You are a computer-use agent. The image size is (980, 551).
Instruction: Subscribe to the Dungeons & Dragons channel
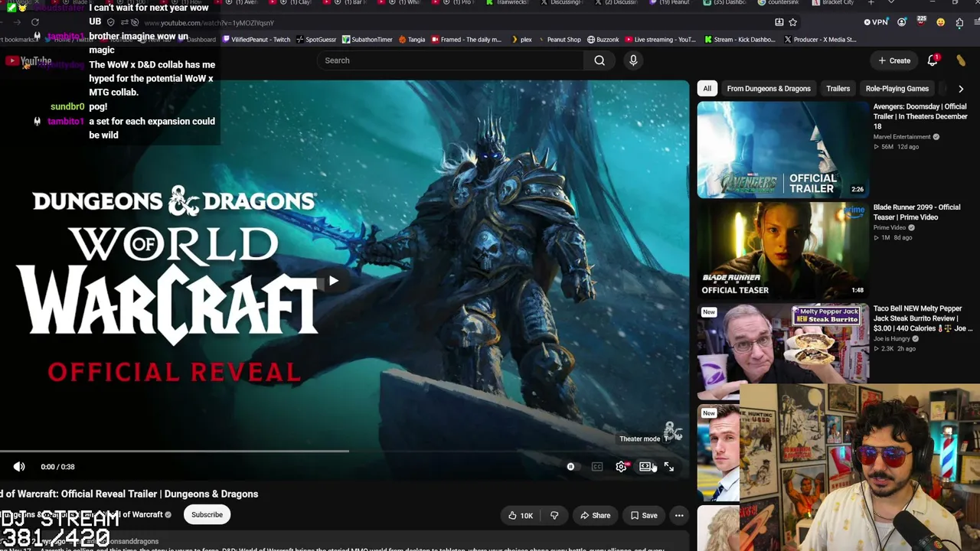[x=207, y=514]
